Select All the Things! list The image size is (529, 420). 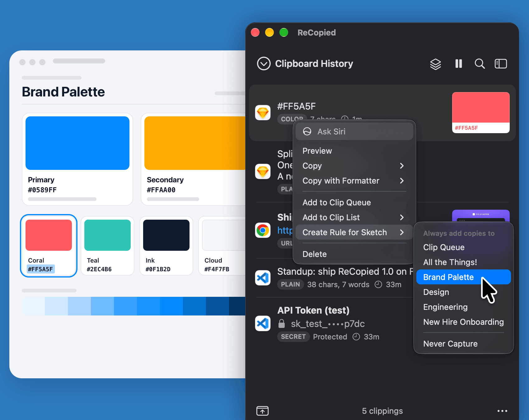tap(463, 262)
